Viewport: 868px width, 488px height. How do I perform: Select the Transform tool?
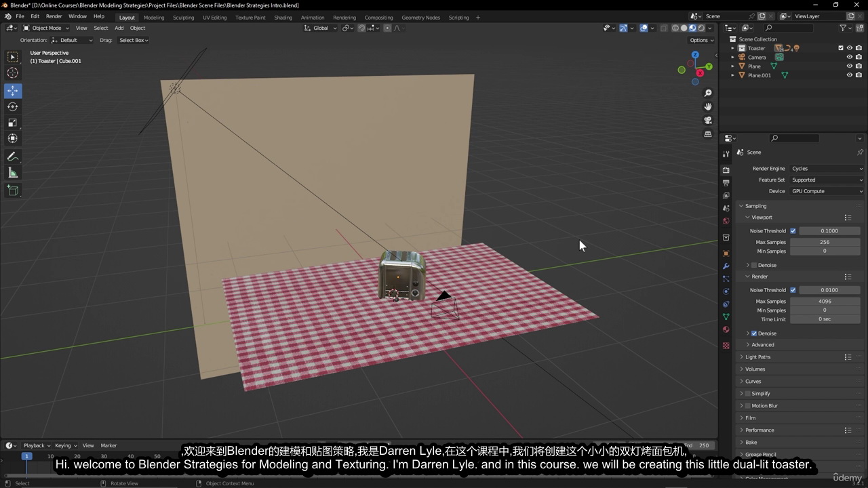tap(13, 138)
